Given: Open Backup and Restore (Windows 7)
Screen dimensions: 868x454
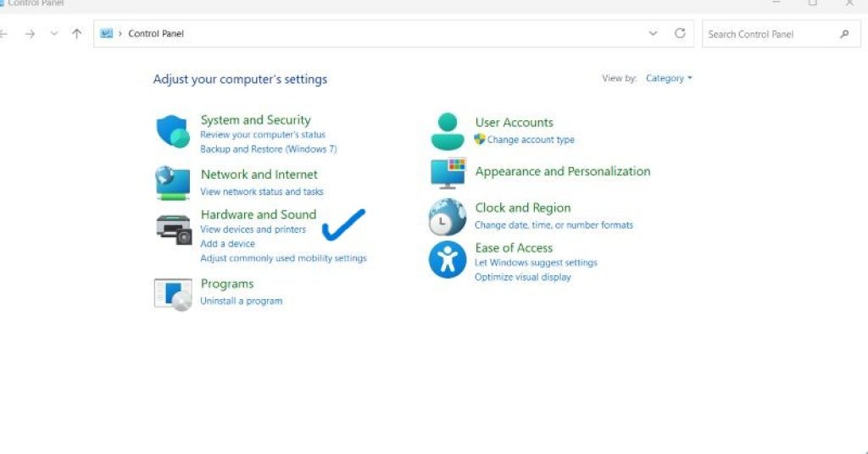Looking at the screenshot, I should coord(269,149).
